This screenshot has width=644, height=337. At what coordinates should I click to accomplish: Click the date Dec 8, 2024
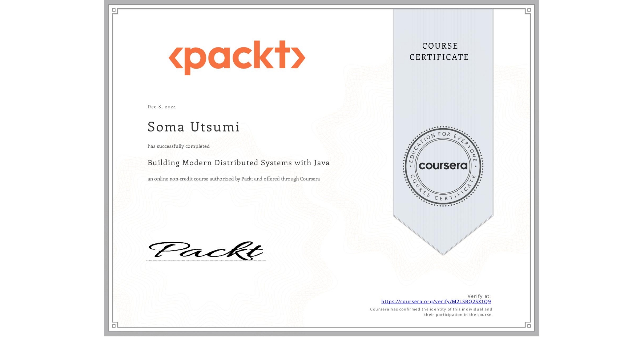click(161, 106)
